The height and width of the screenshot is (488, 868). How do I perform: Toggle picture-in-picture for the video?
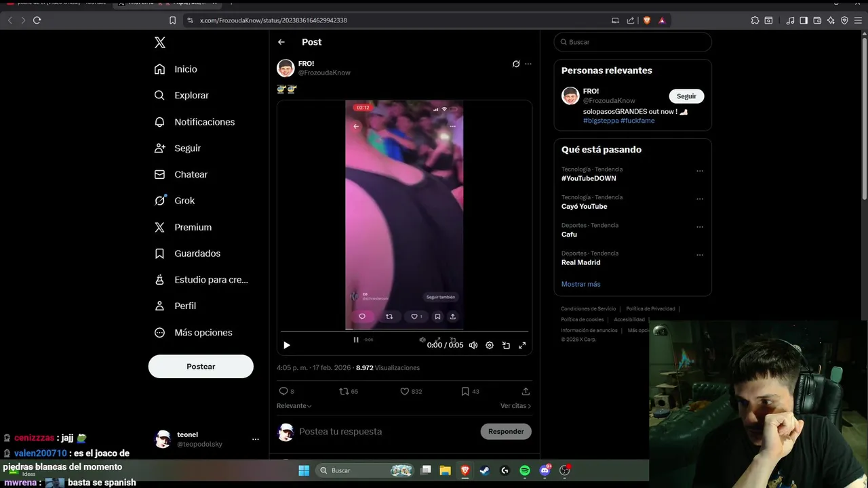pyautogui.click(x=506, y=345)
